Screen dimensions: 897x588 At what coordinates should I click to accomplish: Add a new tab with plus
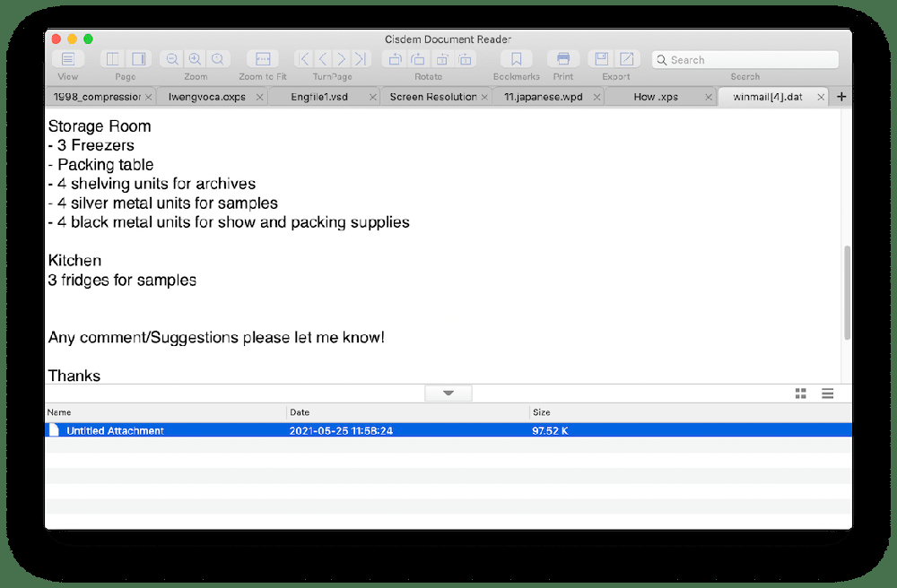pos(841,97)
